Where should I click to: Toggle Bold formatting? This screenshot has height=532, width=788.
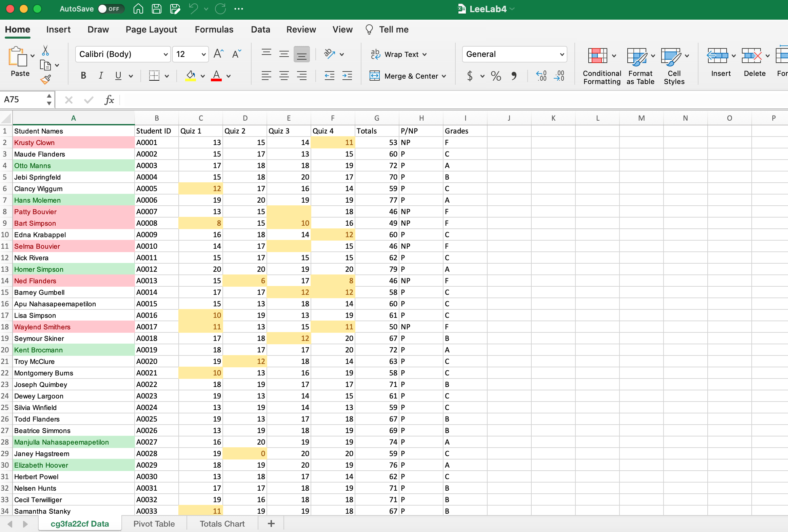(x=83, y=76)
